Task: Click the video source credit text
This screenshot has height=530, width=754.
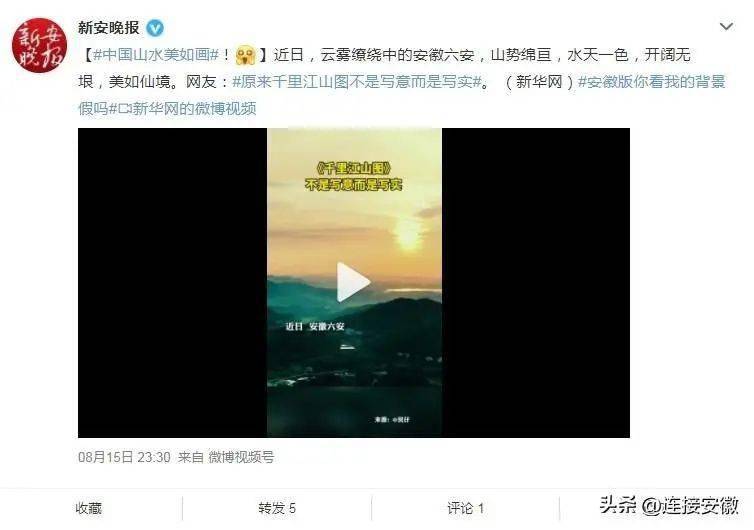Action: [392, 419]
